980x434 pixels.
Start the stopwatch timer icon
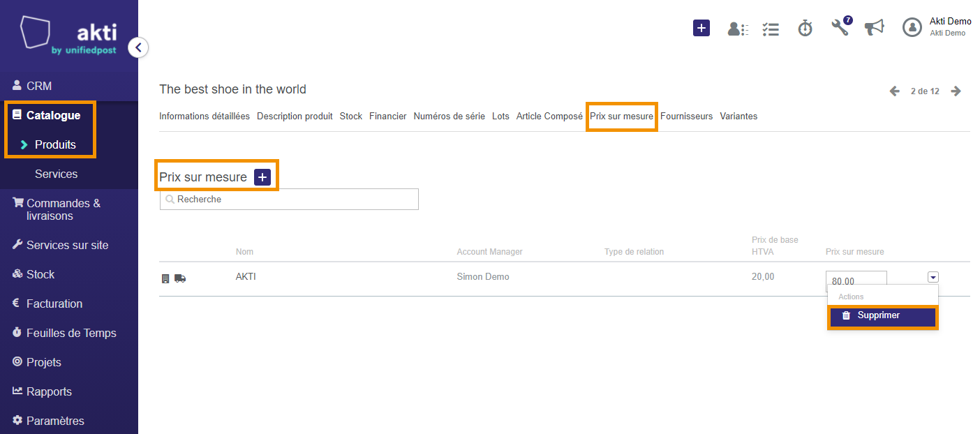805,28
